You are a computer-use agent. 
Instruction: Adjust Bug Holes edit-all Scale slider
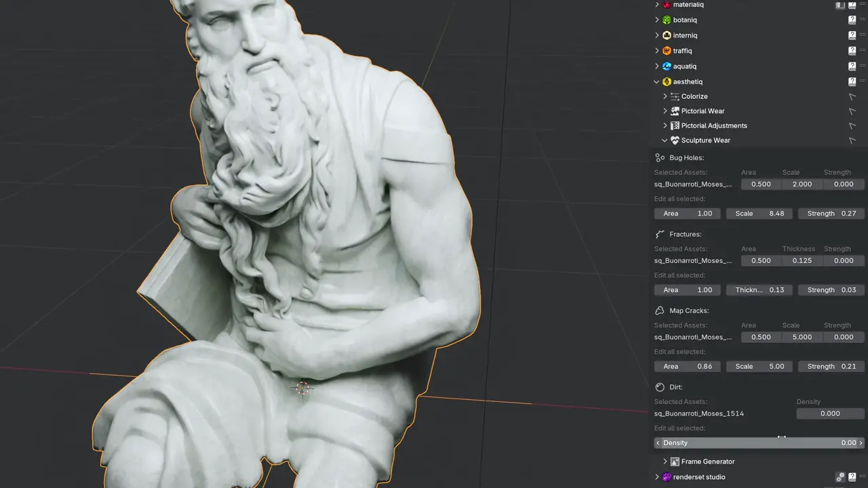point(760,213)
